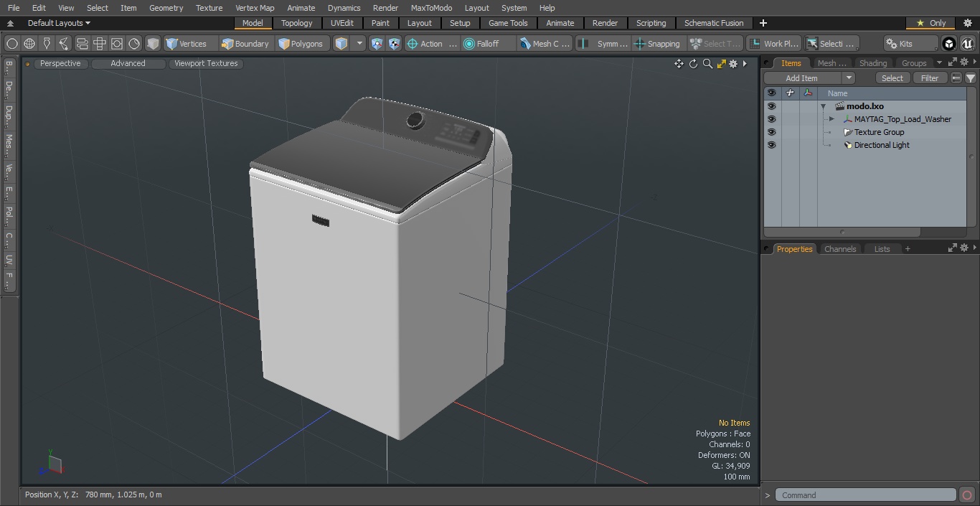The width and height of the screenshot is (980, 506).
Task: Click the Filter button in Items panel
Action: point(929,78)
